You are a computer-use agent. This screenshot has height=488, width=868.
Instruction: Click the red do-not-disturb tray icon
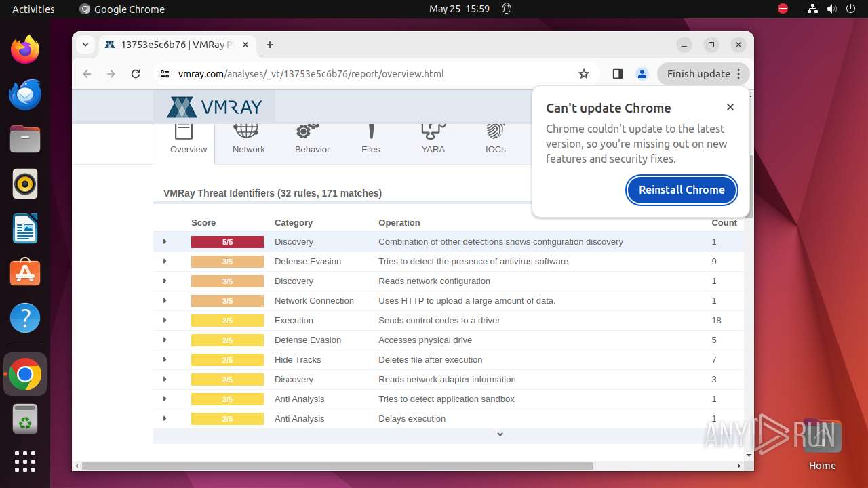[783, 9]
